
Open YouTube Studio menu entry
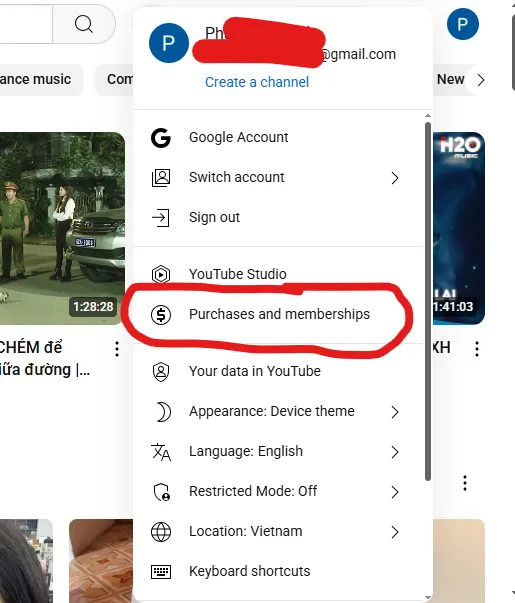click(278, 274)
